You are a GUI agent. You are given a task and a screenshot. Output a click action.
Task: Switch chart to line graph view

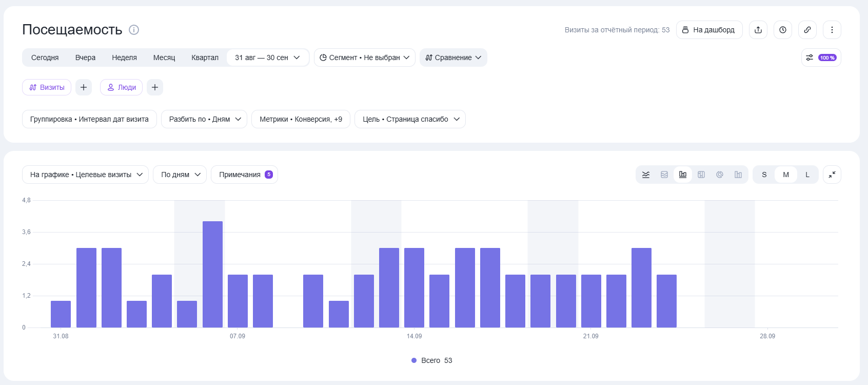646,175
